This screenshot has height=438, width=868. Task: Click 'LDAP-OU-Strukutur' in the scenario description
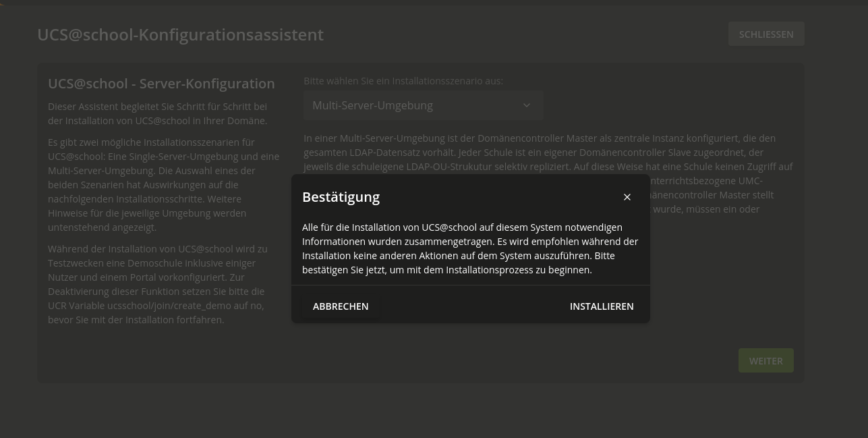439,166
